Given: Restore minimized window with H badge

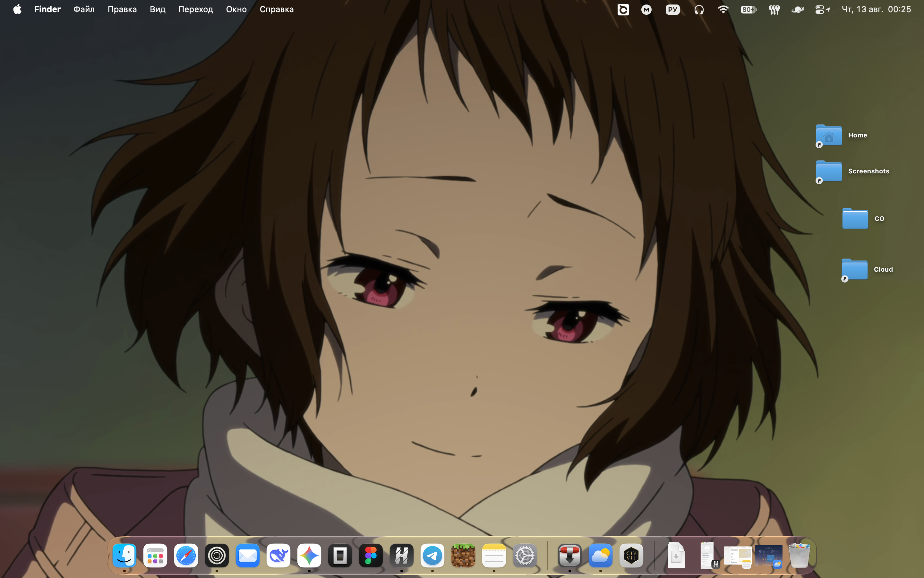Looking at the screenshot, I should 709,556.
